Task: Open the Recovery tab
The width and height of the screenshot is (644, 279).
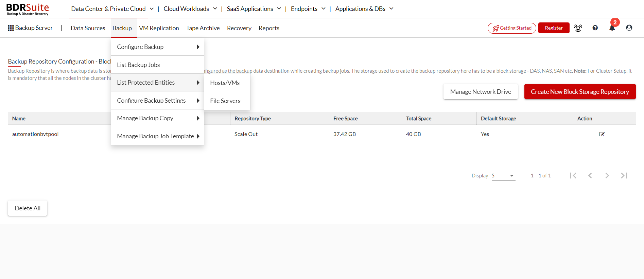Action: coord(239,28)
